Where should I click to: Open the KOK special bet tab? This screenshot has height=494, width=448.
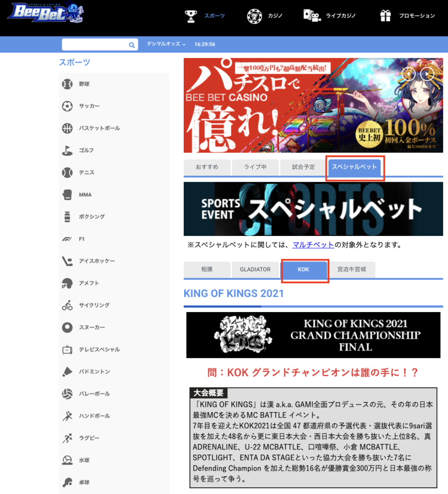tap(303, 270)
